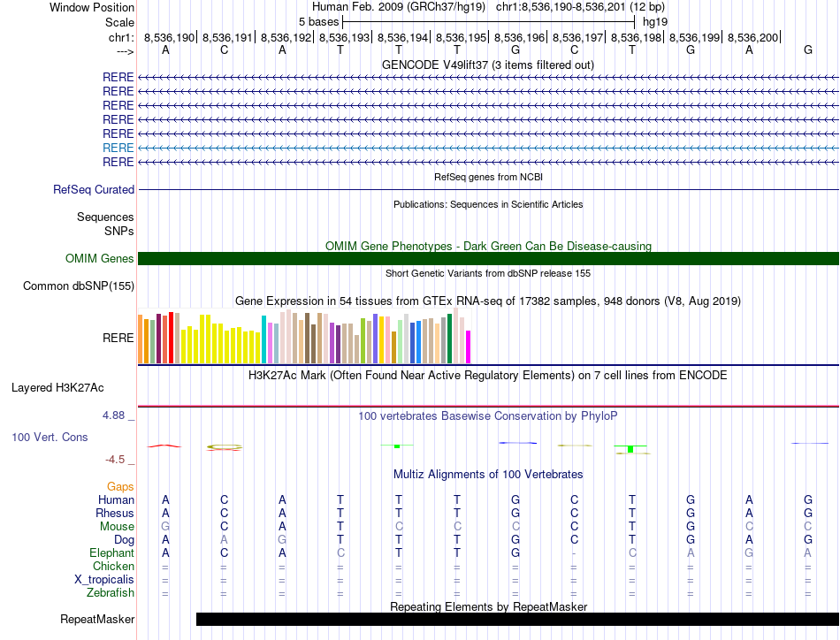
Task: Open the 100 Vert. Cons track label
Action: [50, 437]
